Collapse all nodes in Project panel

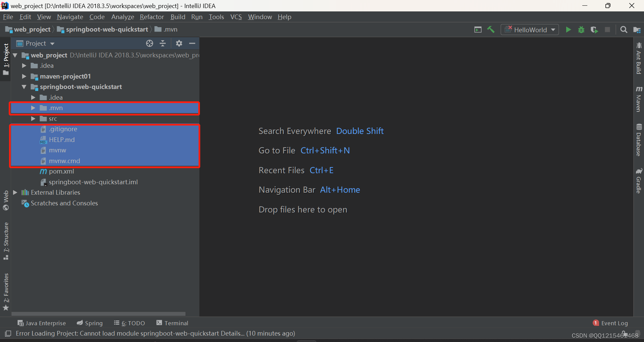[163, 43]
